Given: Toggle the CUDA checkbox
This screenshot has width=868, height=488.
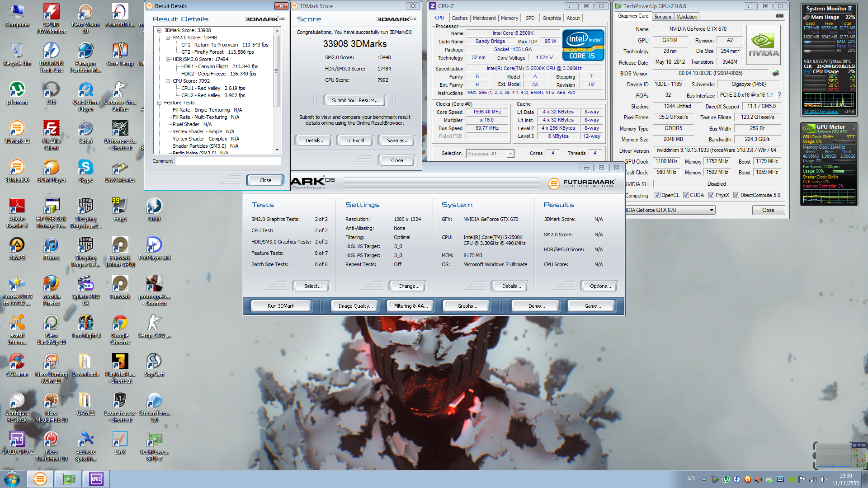Looking at the screenshot, I should [686, 195].
